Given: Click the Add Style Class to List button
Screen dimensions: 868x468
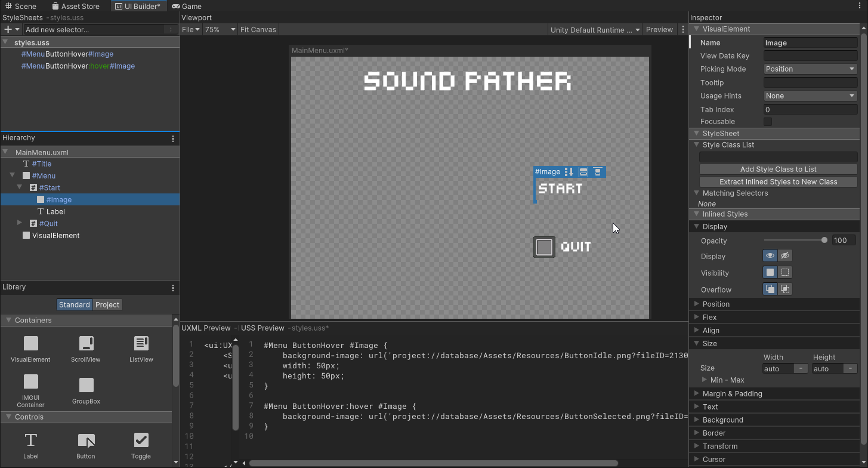Looking at the screenshot, I should tap(777, 169).
